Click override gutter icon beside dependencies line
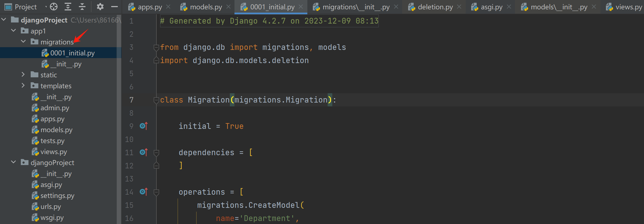Viewport: 644px width, 224px height. [x=144, y=152]
